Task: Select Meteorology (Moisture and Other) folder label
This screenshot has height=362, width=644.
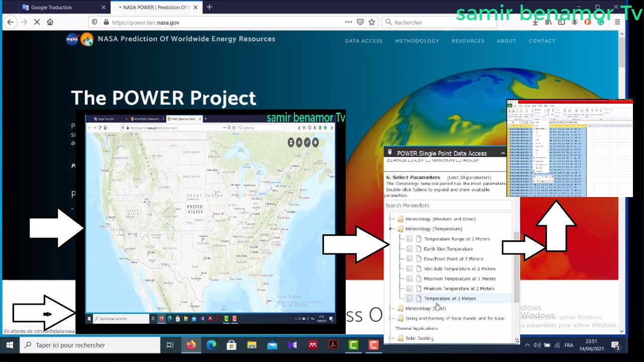Action: pyautogui.click(x=440, y=219)
